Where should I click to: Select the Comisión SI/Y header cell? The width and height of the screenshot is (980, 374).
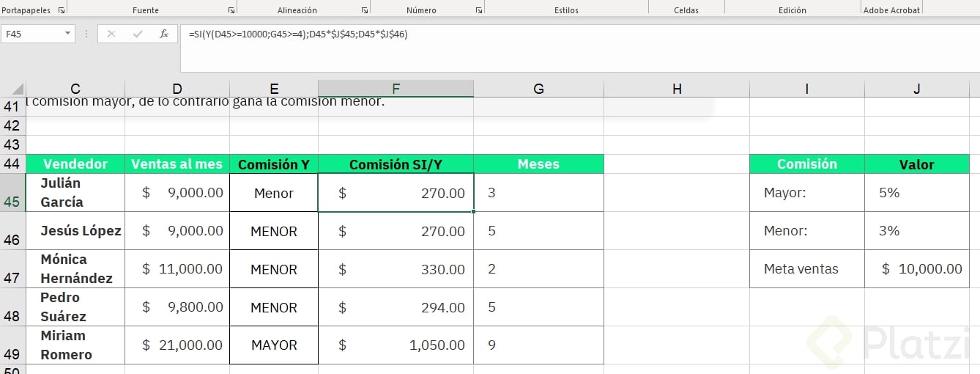[396, 164]
